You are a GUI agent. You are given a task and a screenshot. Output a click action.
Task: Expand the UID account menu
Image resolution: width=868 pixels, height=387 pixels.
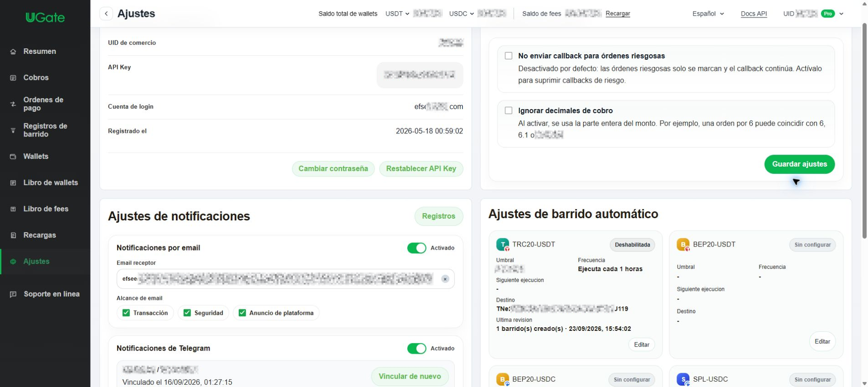click(x=841, y=14)
